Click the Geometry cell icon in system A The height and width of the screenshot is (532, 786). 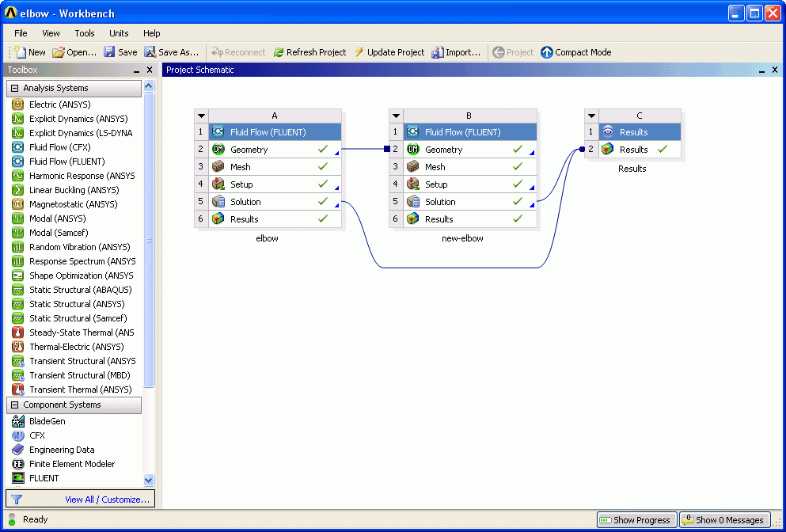pyautogui.click(x=218, y=150)
